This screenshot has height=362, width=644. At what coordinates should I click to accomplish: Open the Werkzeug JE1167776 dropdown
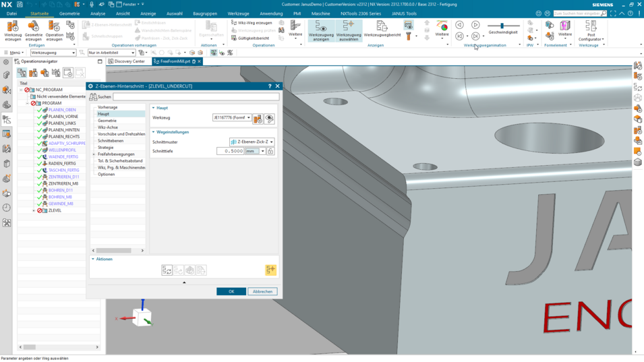(x=232, y=118)
